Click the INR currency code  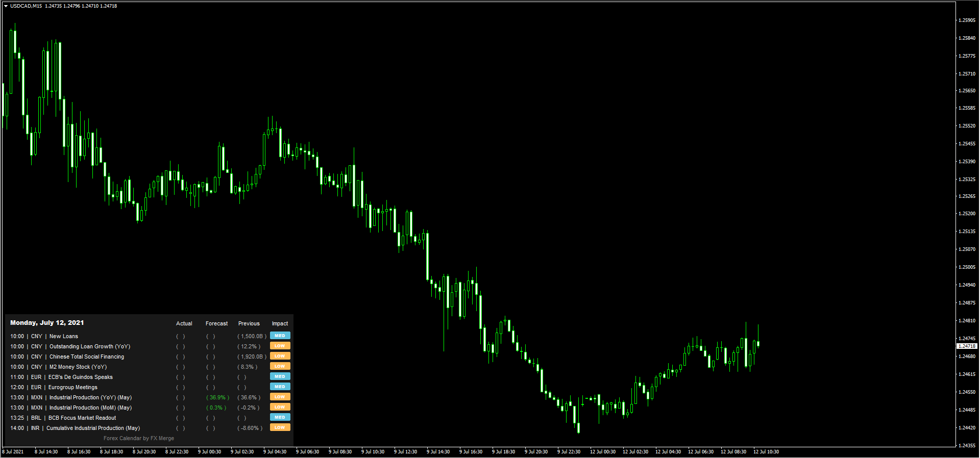(35, 428)
